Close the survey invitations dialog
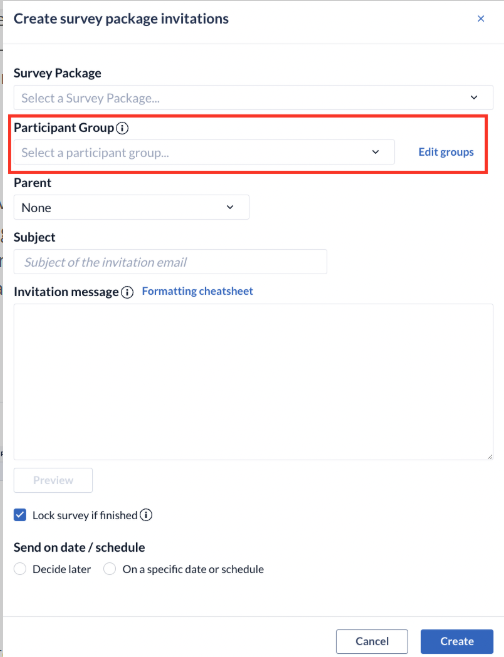The height and width of the screenshot is (657, 504). tap(481, 19)
